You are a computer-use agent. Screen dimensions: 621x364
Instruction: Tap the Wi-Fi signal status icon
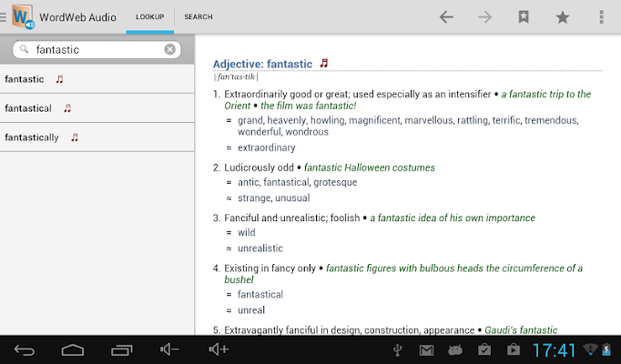(x=591, y=349)
